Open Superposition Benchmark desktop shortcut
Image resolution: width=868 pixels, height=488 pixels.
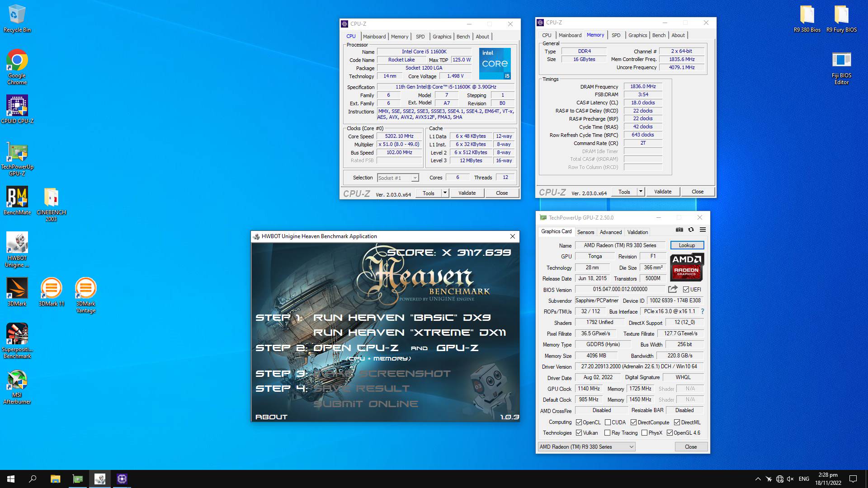[17, 341]
